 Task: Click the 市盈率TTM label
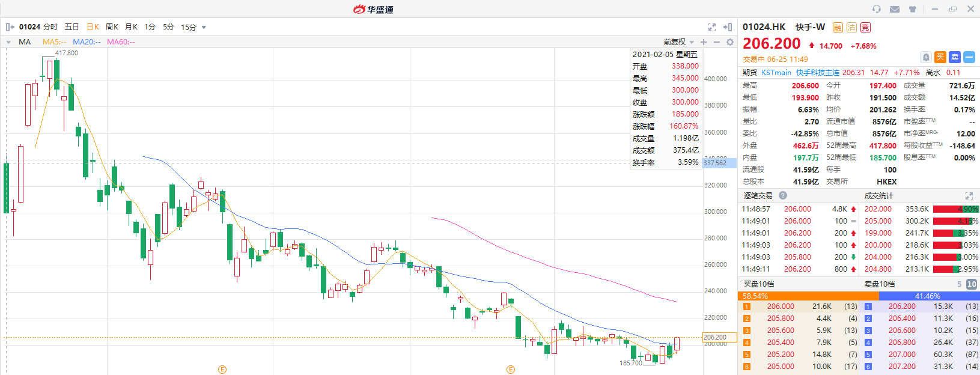tap(919, 121)
